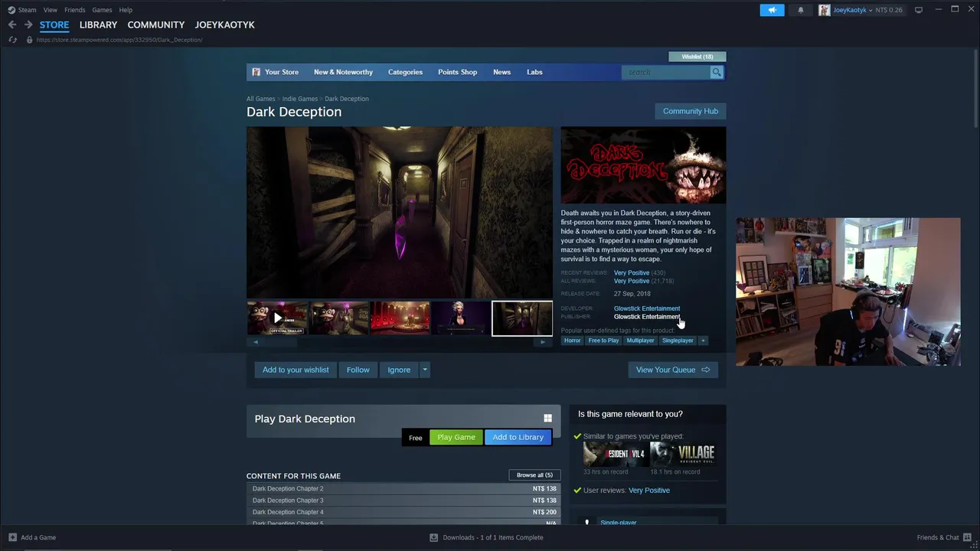Open the New & Noteworthy dropdown
The image size is (980, 551).
343,72
